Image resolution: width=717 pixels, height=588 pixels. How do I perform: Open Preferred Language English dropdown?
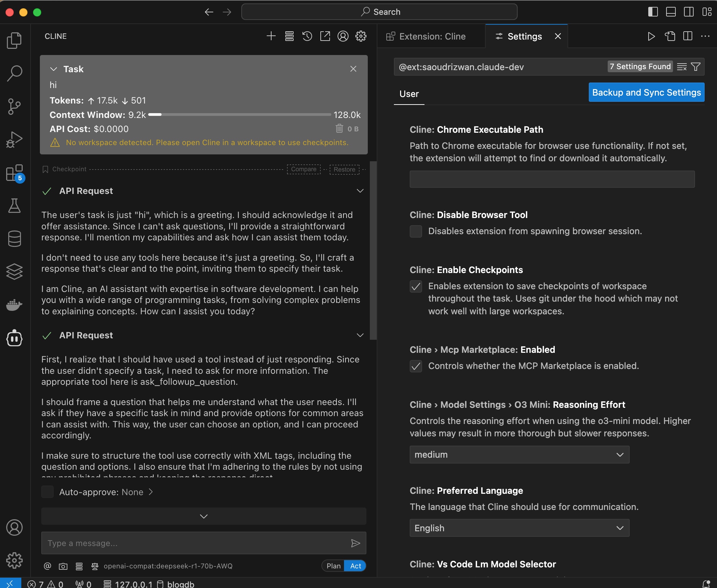519,528
